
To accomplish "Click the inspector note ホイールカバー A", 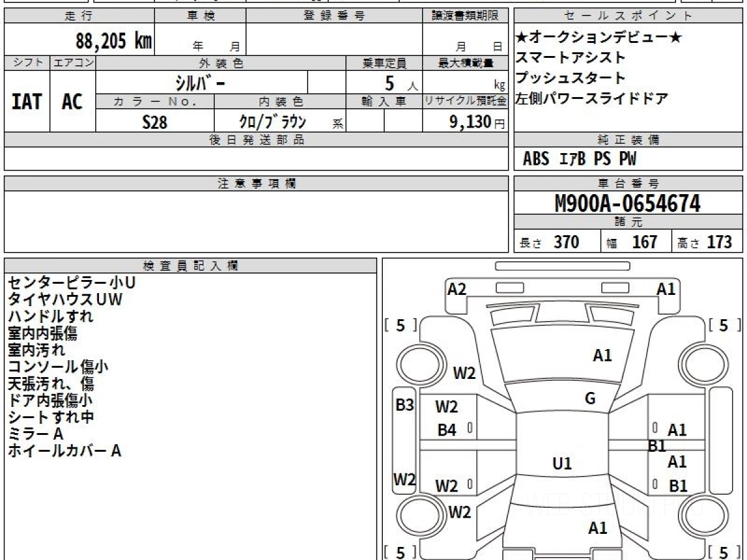I will click(64, 450).
